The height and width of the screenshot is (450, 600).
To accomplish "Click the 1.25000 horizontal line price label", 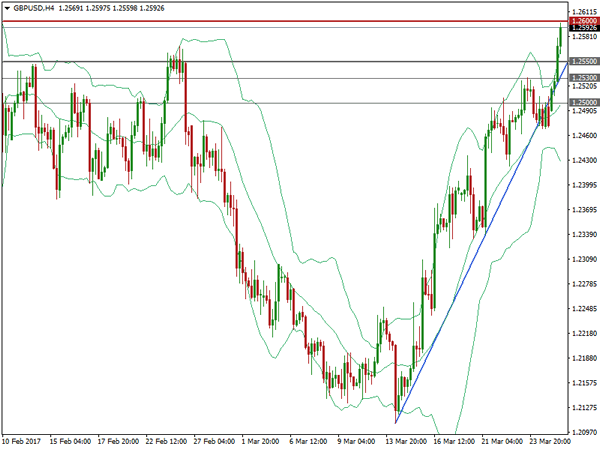I will (584, 103).
